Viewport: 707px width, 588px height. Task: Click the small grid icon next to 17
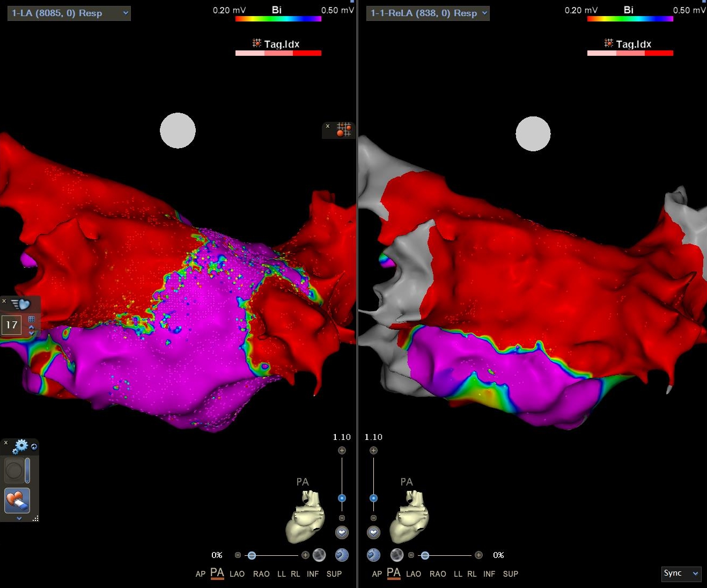pyautogui.click(x=31, y=319)
